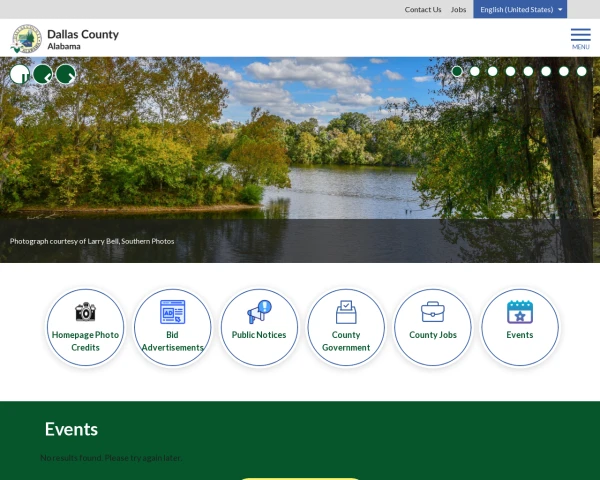Pause the slideshow with pause button

pos(20,74)
